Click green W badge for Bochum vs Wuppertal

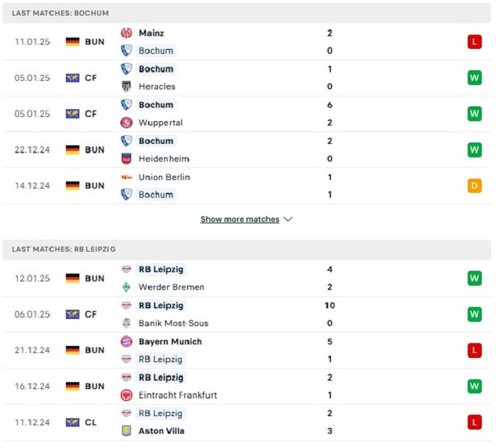click(x=475, y=113)
